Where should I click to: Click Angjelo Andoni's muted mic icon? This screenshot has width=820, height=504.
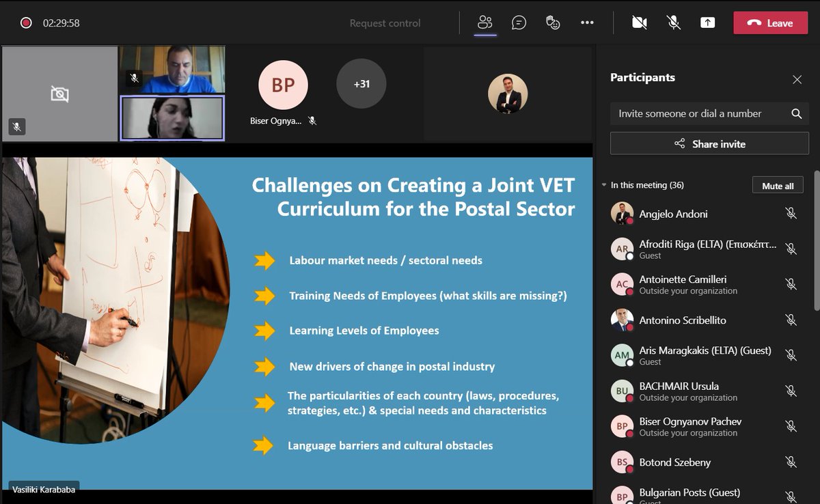pyautogui.click(x=791, y=214)
